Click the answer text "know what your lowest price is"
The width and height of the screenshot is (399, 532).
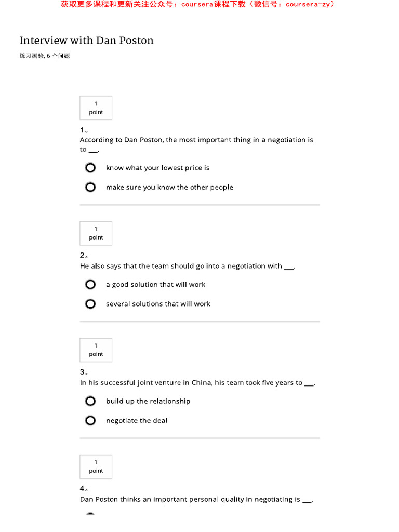[x=158, y=168]
